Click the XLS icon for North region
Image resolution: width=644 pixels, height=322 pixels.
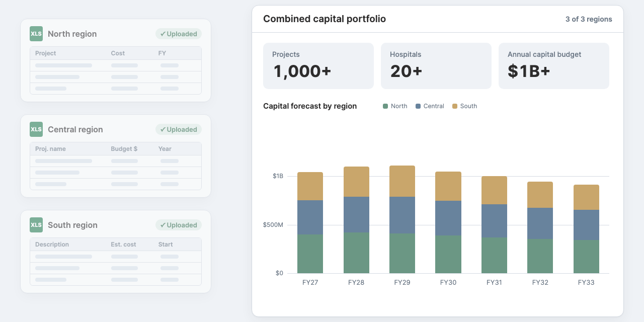36,34
